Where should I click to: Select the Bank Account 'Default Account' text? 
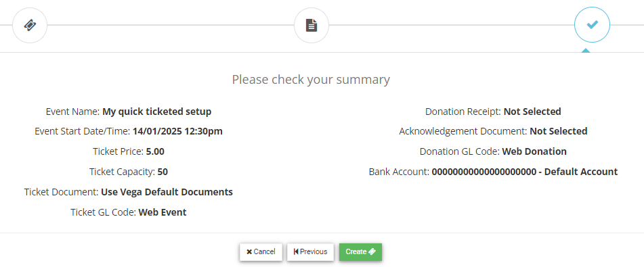[x=581, y=172]
